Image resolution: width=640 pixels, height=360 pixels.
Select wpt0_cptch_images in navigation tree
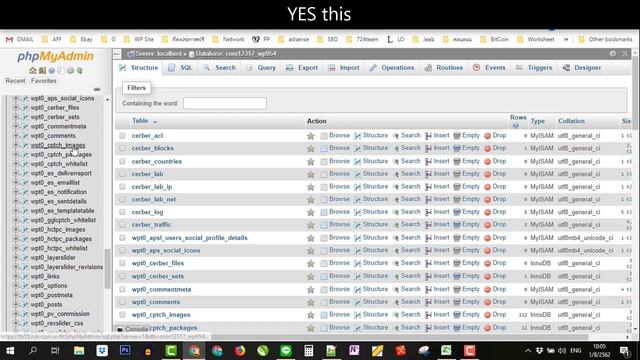58,145
